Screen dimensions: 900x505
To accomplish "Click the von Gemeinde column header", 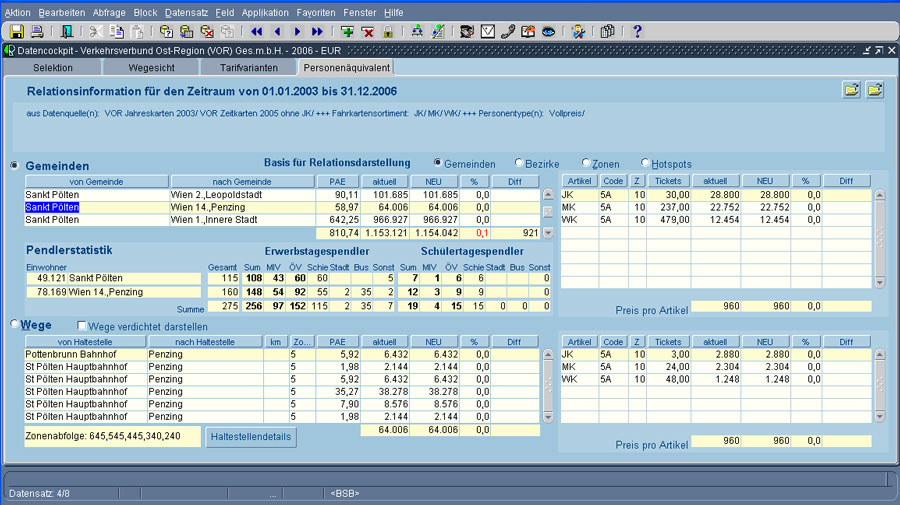I will tap(96, 181).
